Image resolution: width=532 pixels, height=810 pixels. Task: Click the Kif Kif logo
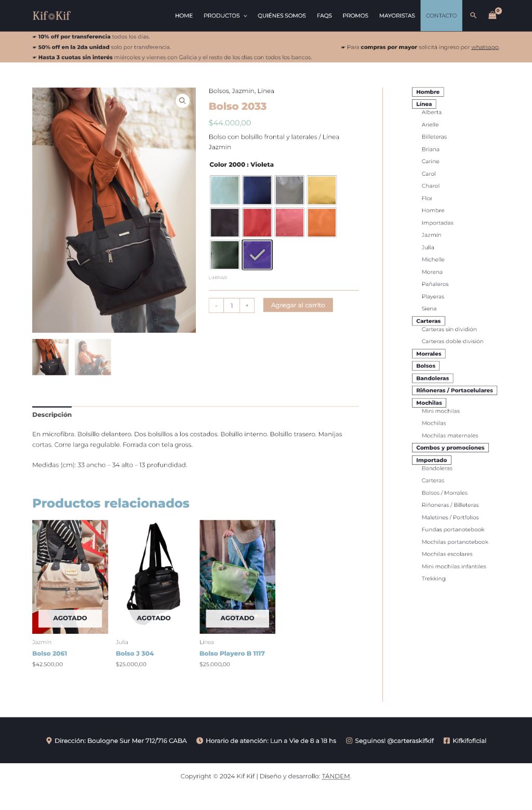pyautogui.click(x=51, y=16)
